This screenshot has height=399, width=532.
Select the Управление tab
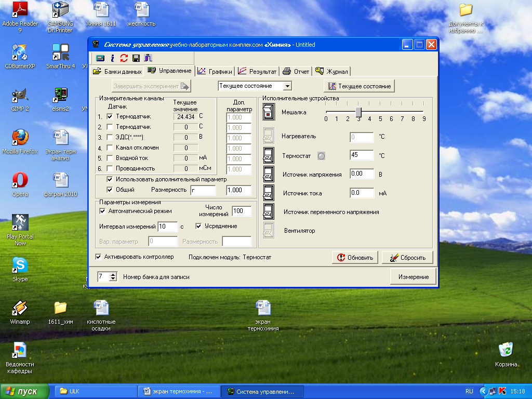point(169,71)
